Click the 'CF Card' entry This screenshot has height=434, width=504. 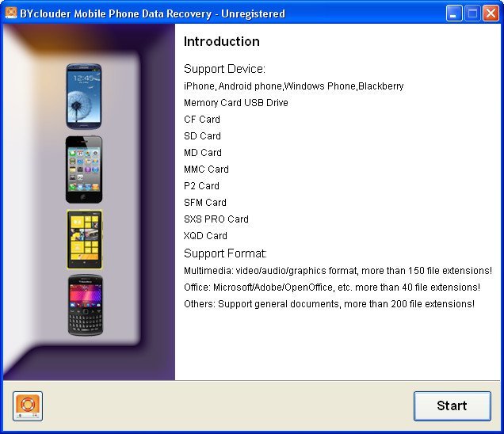tap(202, 120)
